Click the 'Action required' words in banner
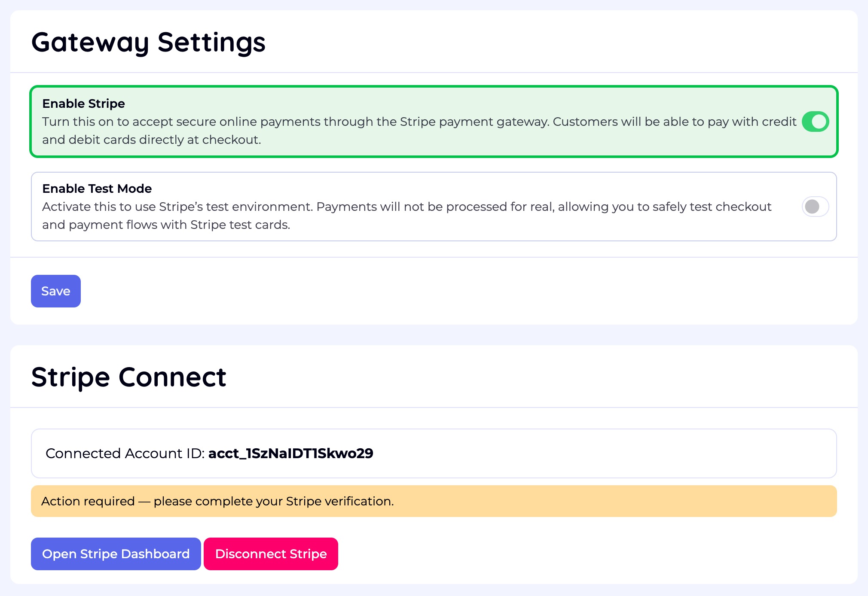The image size is (868, 596). coord(88,501)
